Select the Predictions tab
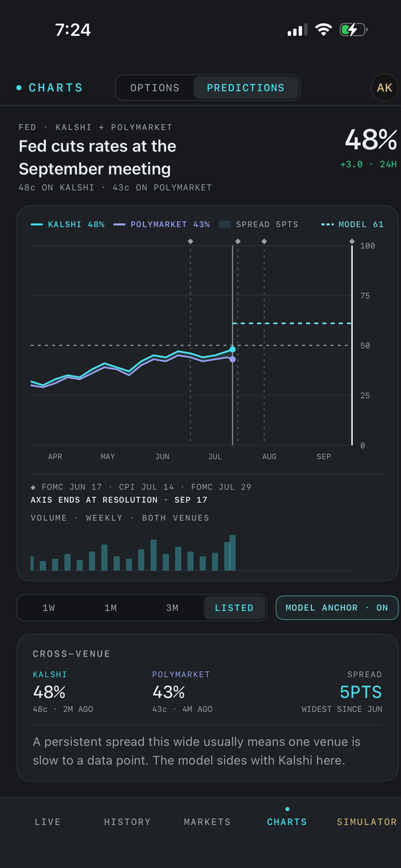The height and width of the screenshot is (868, 401). [x=246, y=88]
